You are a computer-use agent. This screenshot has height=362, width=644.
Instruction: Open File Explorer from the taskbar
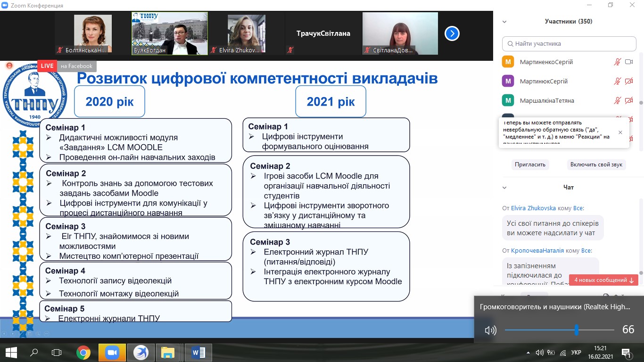pyautogui.click(x=168, y=352)
